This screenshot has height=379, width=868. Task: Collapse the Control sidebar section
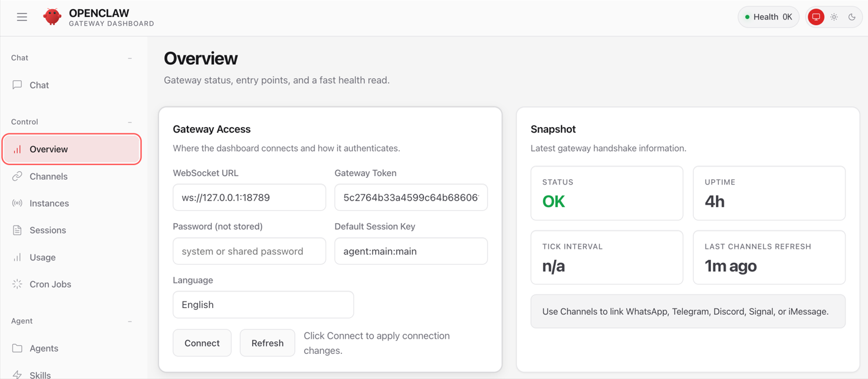[130, 122]
